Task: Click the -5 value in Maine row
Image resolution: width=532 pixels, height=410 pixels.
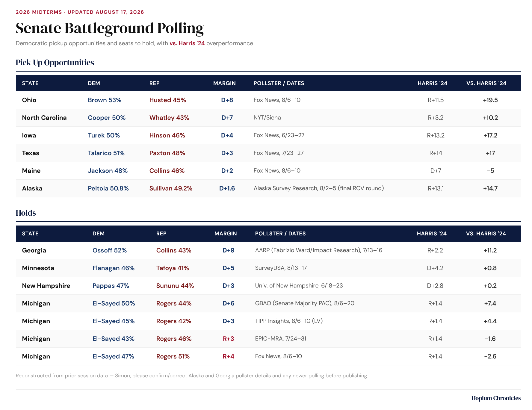Action: tap(490, 171)
